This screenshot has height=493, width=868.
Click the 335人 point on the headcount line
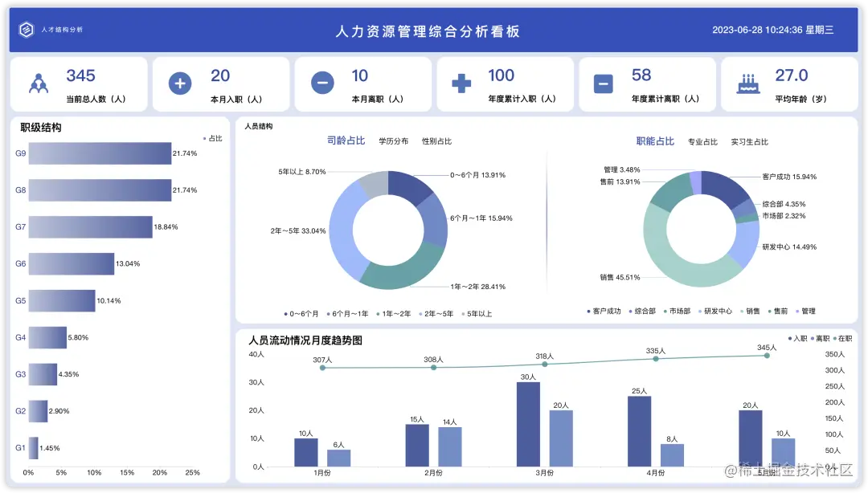(656, 359)
